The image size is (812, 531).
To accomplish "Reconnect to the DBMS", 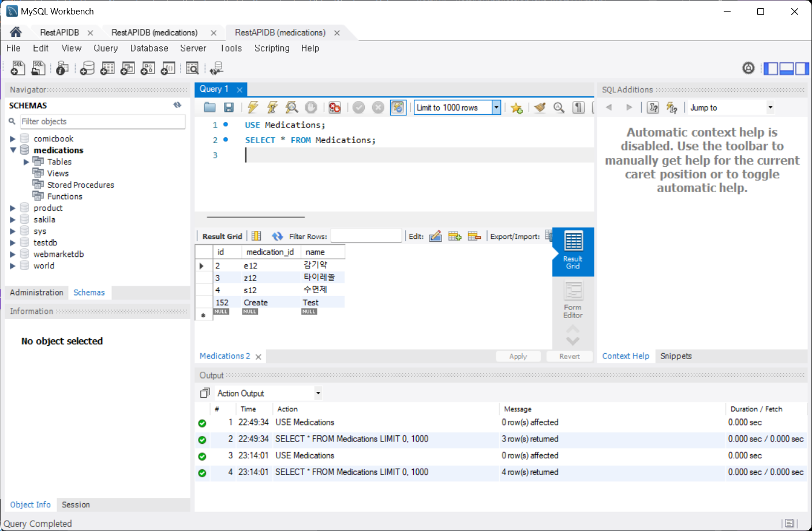I will click(216, 68).
